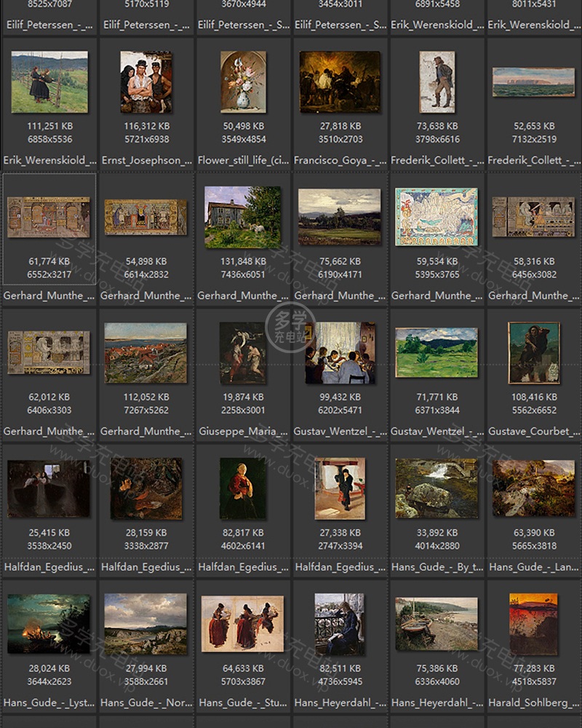Select Halfdan_Egedius dancing man thumbnail
Viewport: 582px width, 728px height.
click(340, 488)
